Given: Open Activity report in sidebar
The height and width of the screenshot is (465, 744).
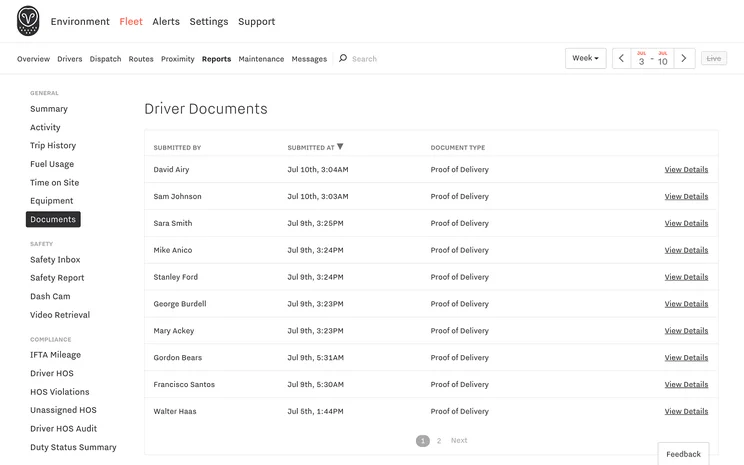Looking at the screenshot, I should pos(45,127).
